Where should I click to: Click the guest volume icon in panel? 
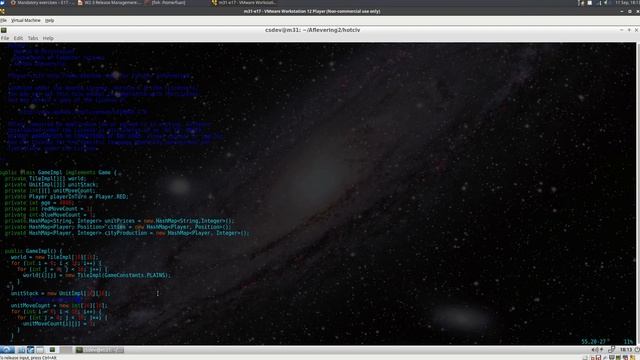coord(595,350)
